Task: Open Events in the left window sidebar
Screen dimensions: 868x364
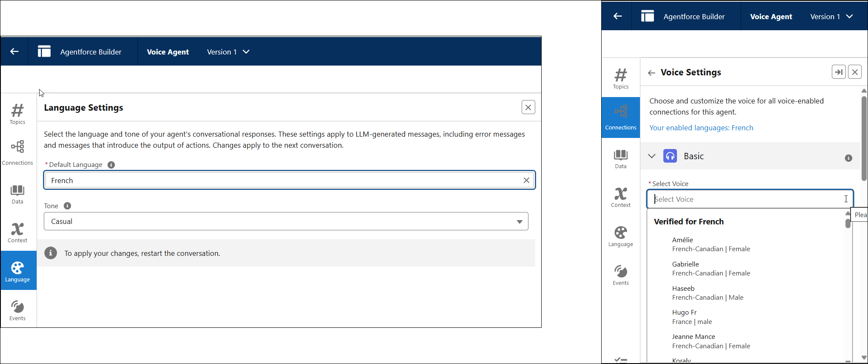Action: pos(17,310)
